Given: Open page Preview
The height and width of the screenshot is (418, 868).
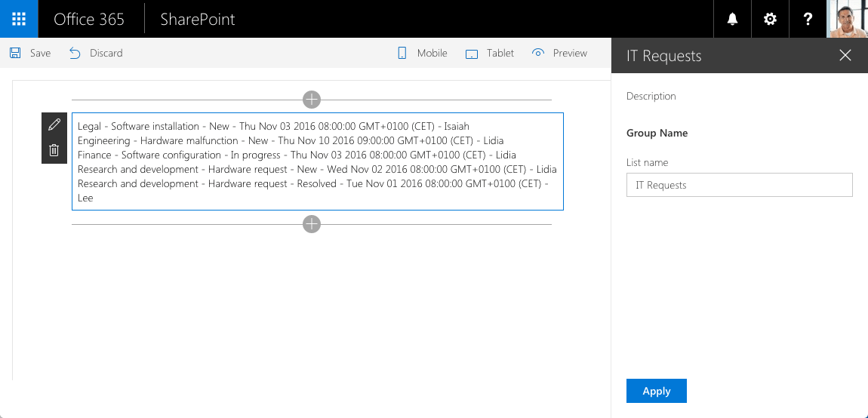Looking at the screenshot, I should 559,53.
